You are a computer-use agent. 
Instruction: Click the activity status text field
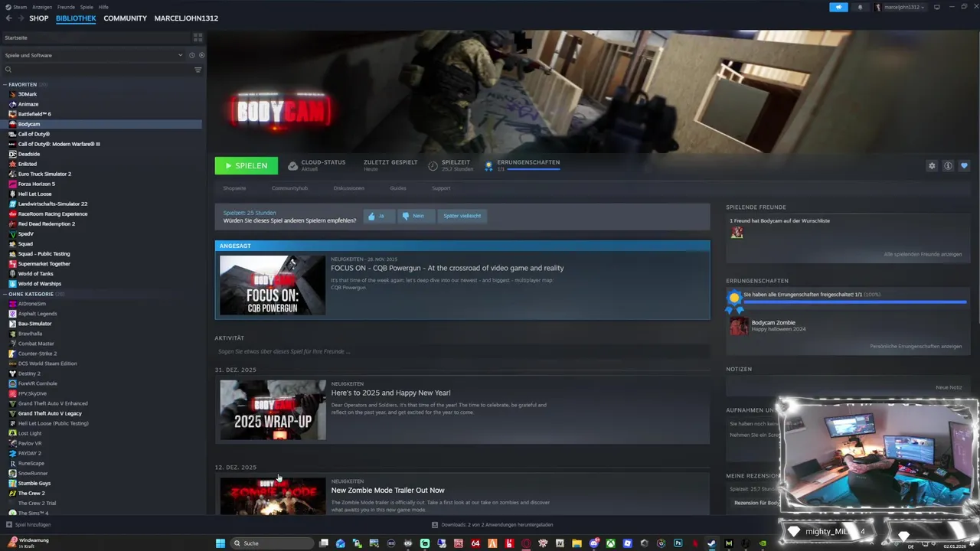pos(462,351)
